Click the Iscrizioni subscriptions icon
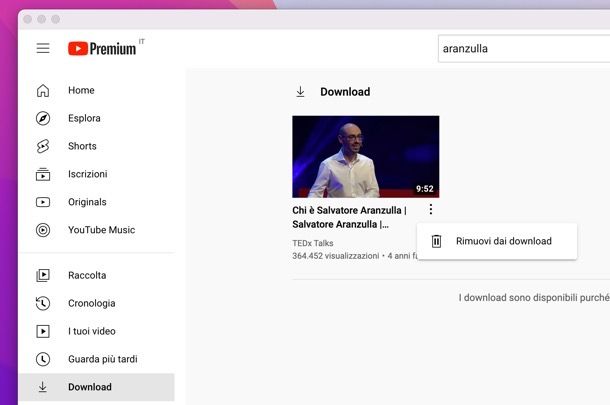Screen dimensions: 610x405 (43, 174)
